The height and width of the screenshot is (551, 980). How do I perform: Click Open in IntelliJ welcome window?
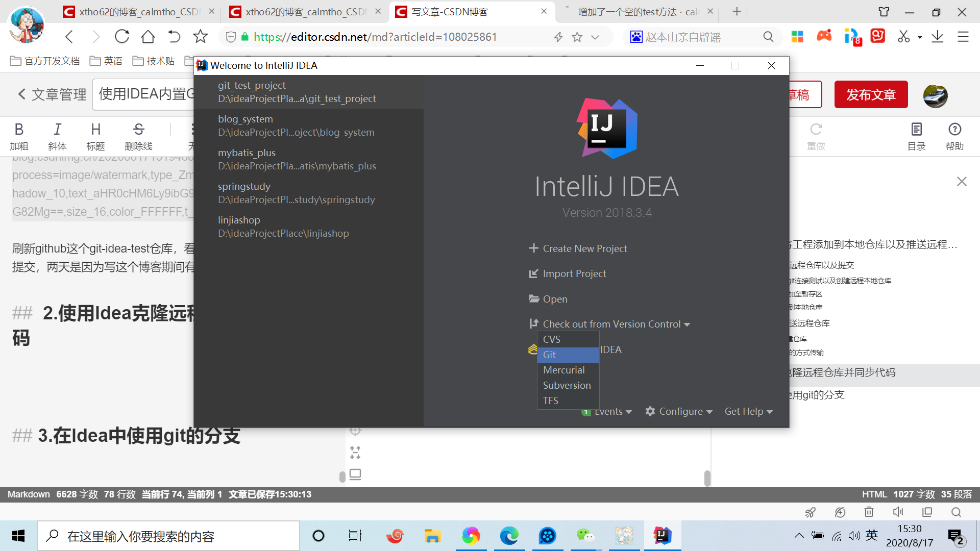(548, 299)
